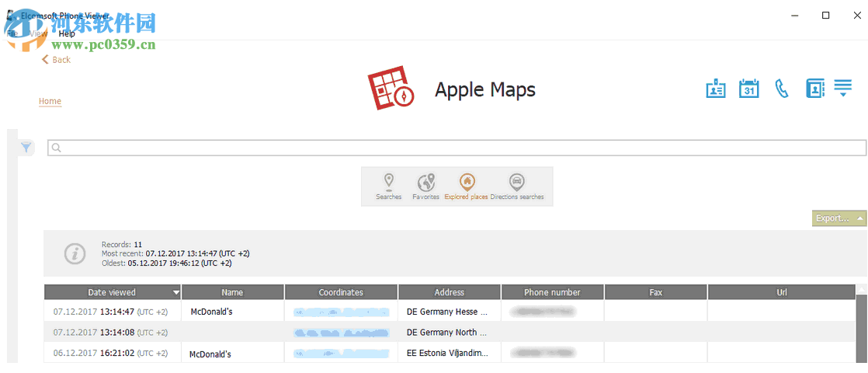
Task: Sort by Url column header
Action: pyautogui.click(x=782, y=292)
